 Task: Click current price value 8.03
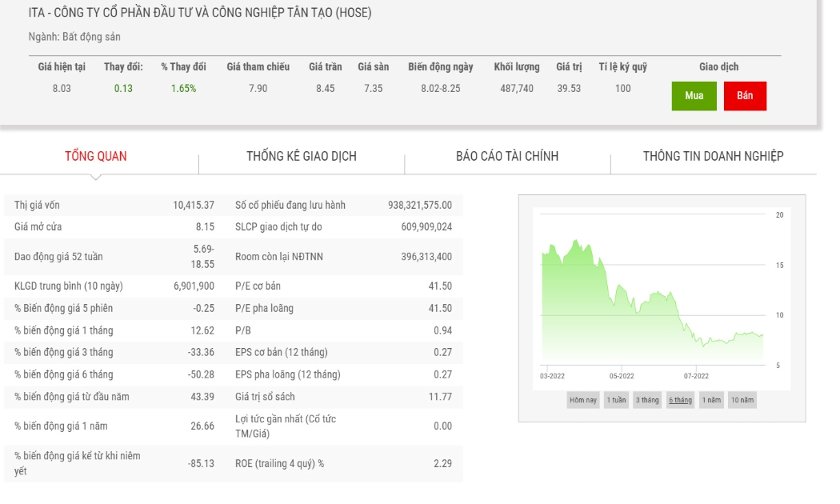point(62,88)
